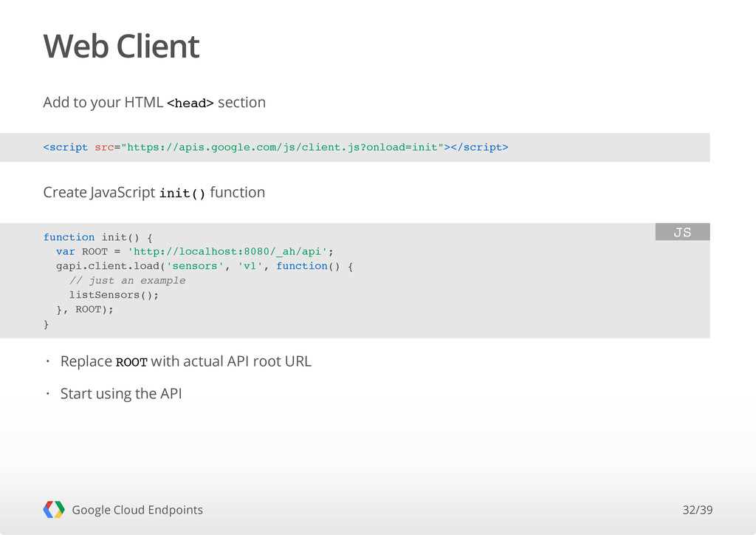This screenshot has width=756, height=535.
Task: Click the JS language badge
Action: click(682, 232)
